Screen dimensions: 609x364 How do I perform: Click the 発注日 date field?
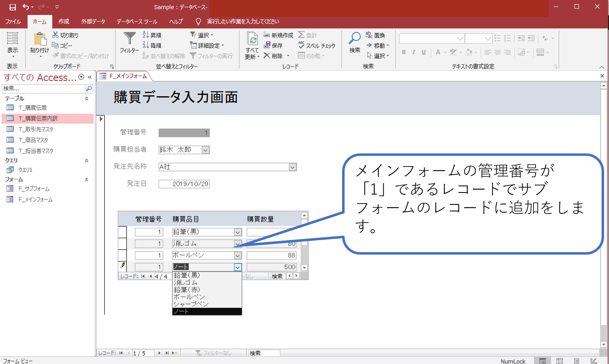click(x=184, y=184)
